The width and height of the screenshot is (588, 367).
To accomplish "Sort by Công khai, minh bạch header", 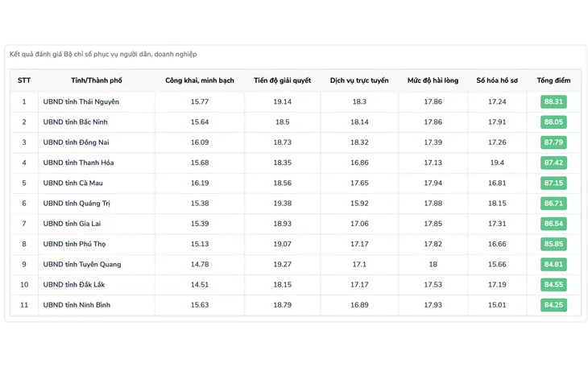I will (x=200, y=80).
